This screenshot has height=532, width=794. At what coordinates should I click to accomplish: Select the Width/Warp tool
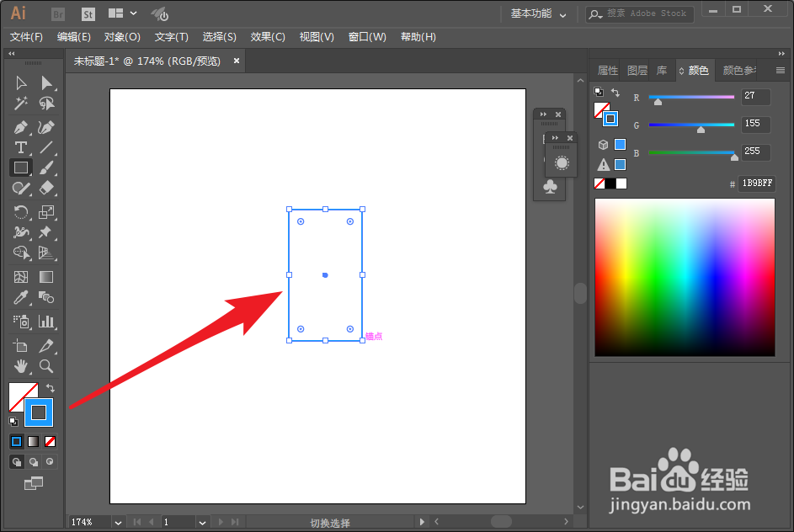pyautogui.click(x=21, y=232)
